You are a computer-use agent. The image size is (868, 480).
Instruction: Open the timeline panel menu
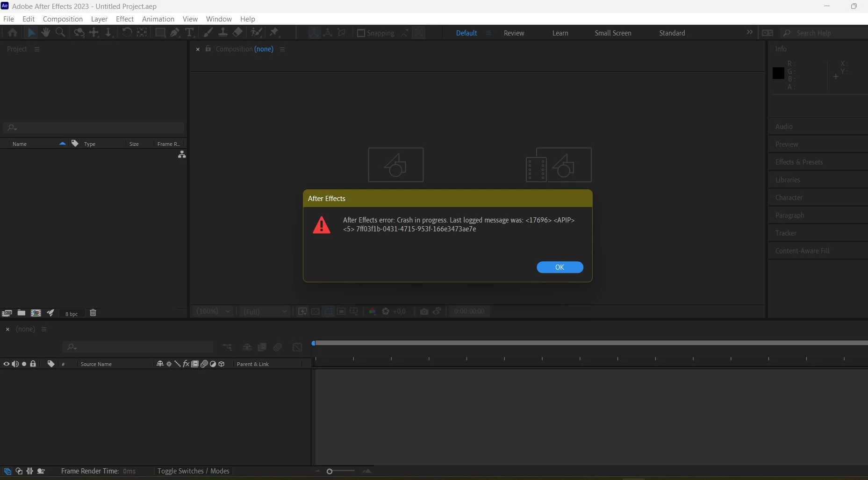pos(44,329)
